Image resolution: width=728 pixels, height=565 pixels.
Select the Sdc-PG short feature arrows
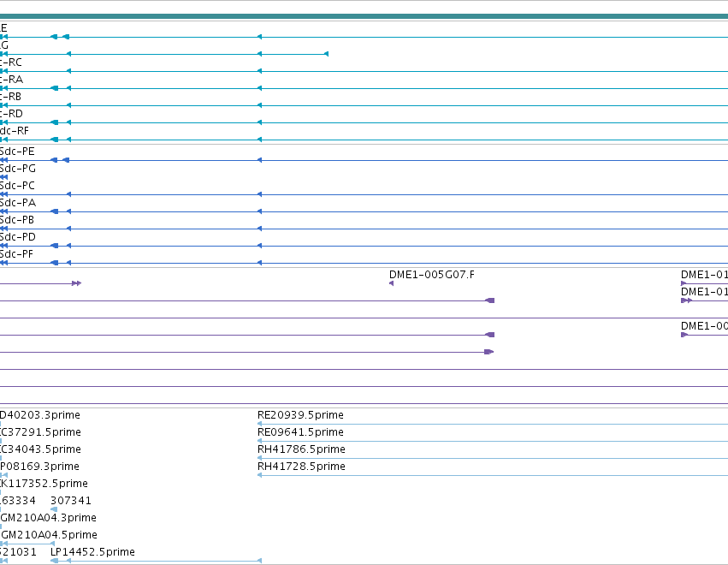[3, 177]
